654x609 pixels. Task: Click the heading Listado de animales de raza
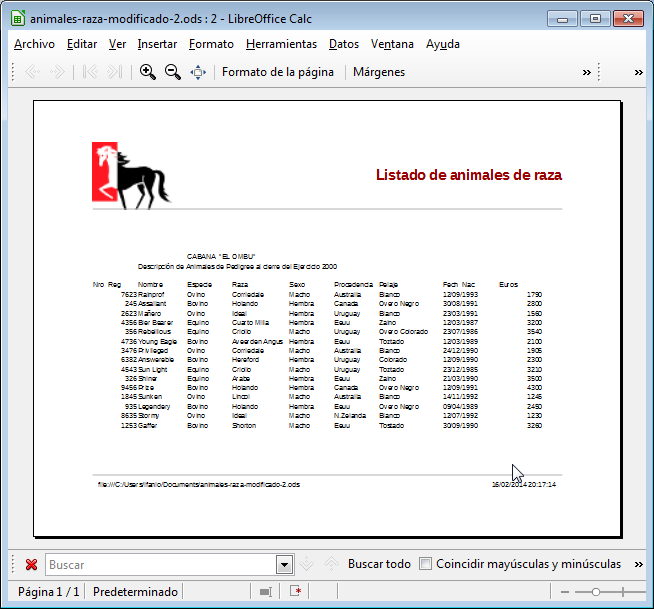pyautogui.click(x=469, y=175)
